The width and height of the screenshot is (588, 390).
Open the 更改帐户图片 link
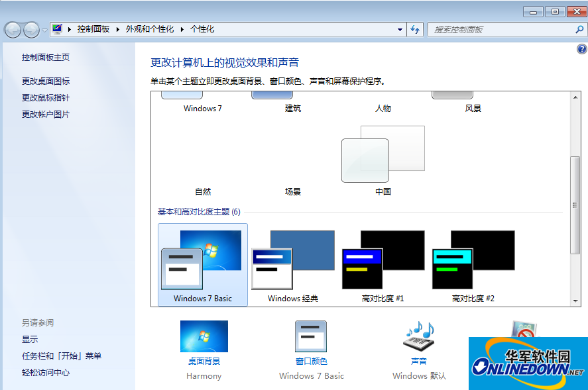coord(45,115)
